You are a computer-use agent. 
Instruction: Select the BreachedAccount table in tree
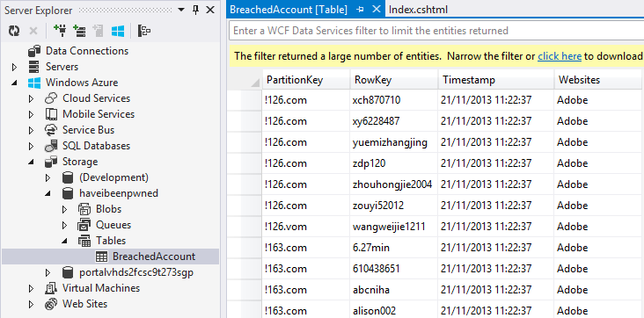pyautogui.click(x=154, y=257)
